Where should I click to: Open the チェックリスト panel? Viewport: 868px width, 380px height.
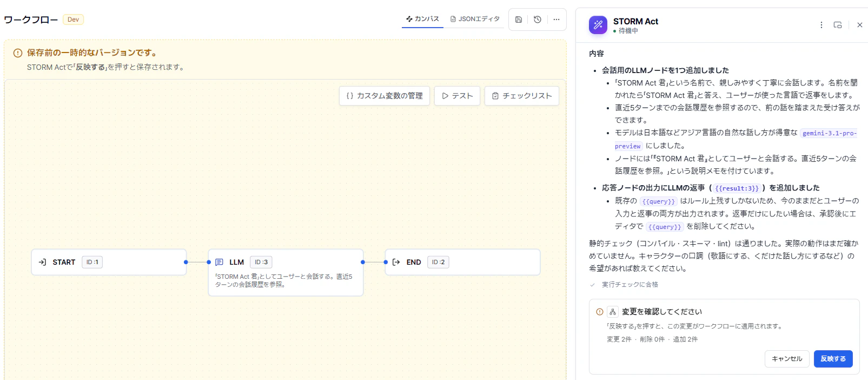522,96
